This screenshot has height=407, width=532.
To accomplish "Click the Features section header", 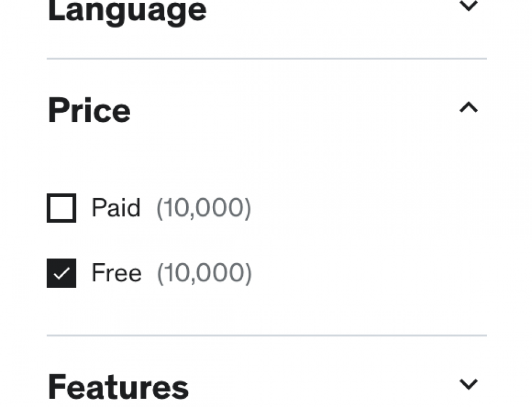I will [118, 387].
